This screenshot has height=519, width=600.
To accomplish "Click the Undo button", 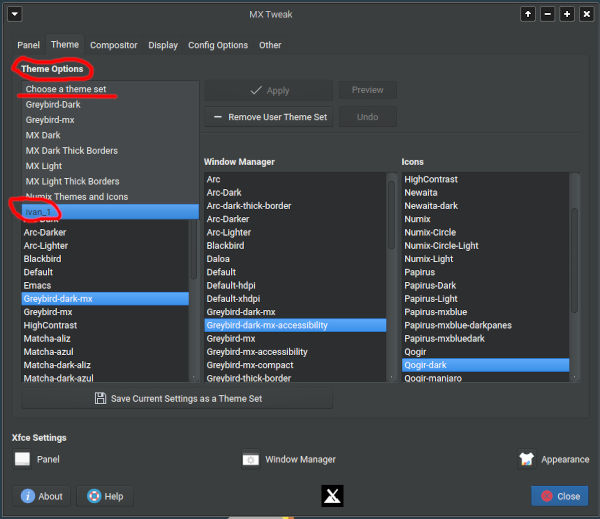I will pyautogui.click(x=367, y=117).
